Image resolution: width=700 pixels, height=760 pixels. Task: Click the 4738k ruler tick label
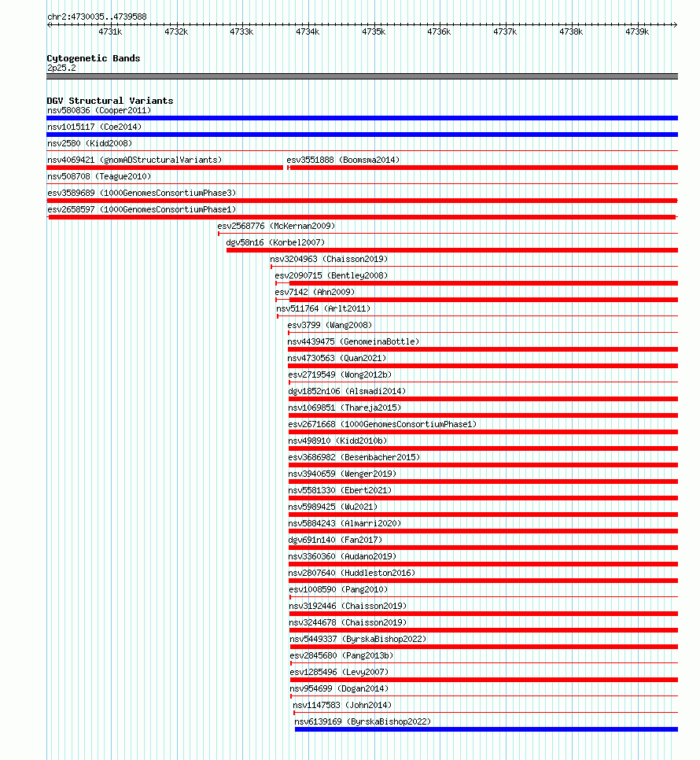tap(571, 31)
